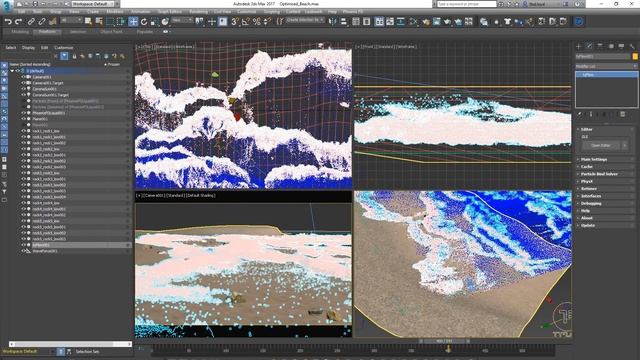Image resolution: width=640 pixels, height=360 pixels.
Task: Toggle visibility eye for PhoenixFDLiquid001
Action: point(23,113)
